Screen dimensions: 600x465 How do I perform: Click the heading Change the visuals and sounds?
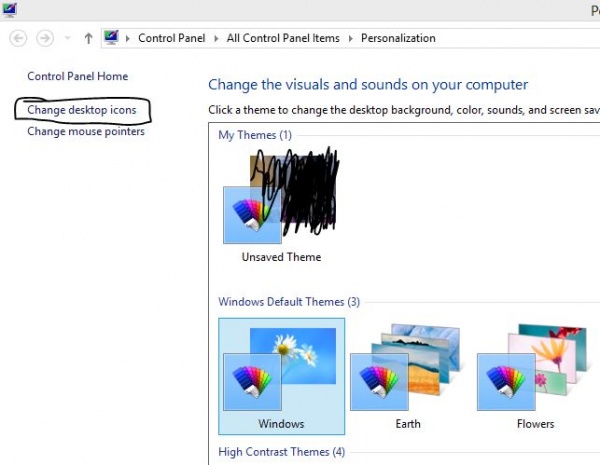pos(368,85)
